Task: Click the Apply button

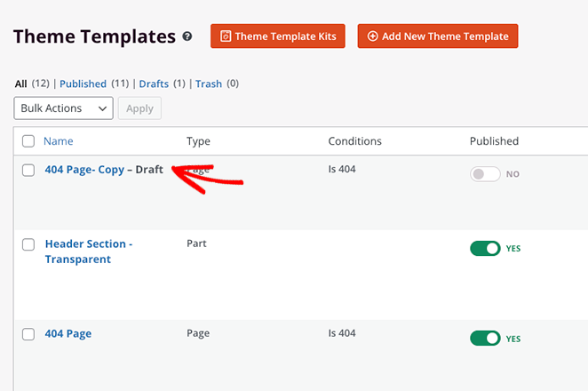Action: click(x=139, y=108)
